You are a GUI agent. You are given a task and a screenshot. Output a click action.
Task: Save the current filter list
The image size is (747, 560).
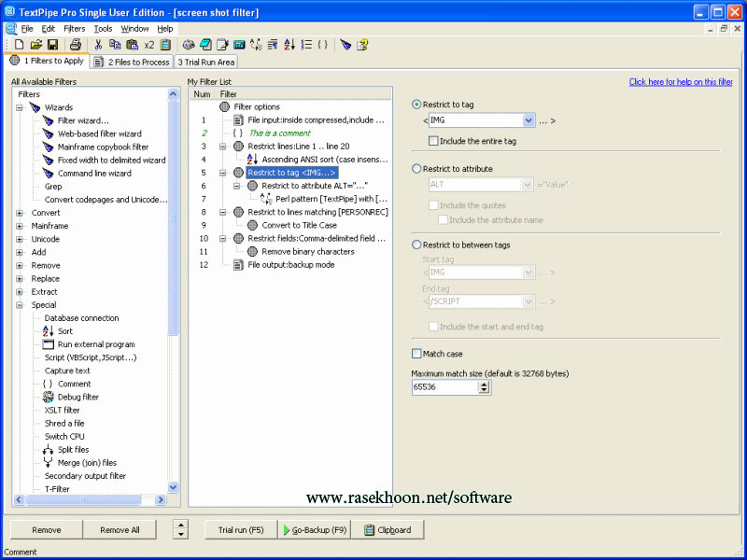tap(52, 44)
